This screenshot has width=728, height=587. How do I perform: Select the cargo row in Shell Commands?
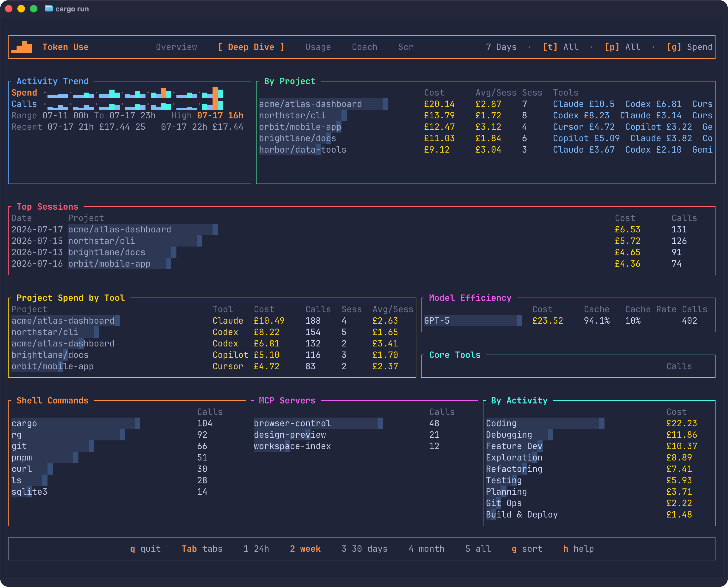click(x=127, y=423)
